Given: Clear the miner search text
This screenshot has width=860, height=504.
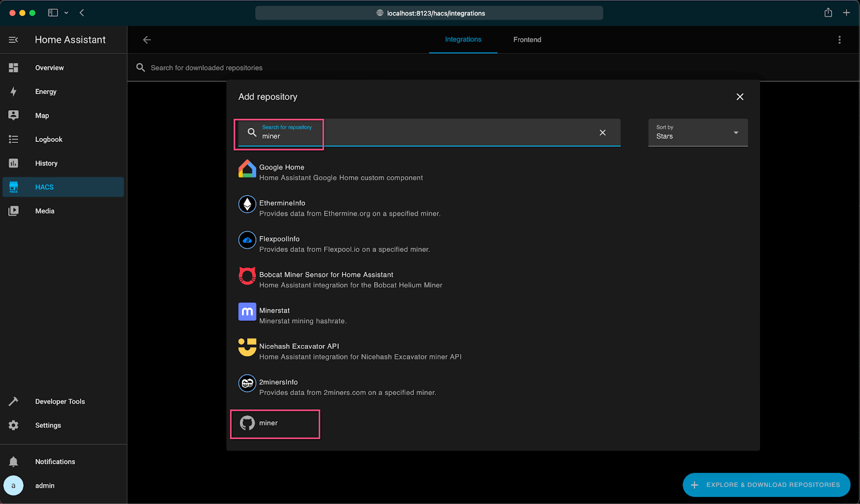Looking at the screenshot, I should (603, 133).
